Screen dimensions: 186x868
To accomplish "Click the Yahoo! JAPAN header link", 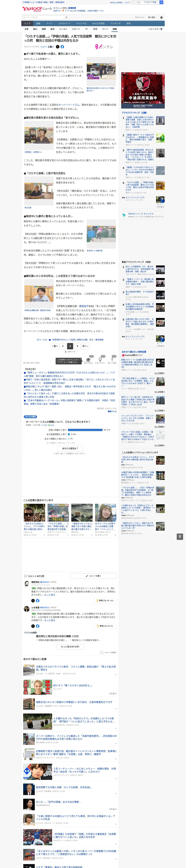I will 116,2.
